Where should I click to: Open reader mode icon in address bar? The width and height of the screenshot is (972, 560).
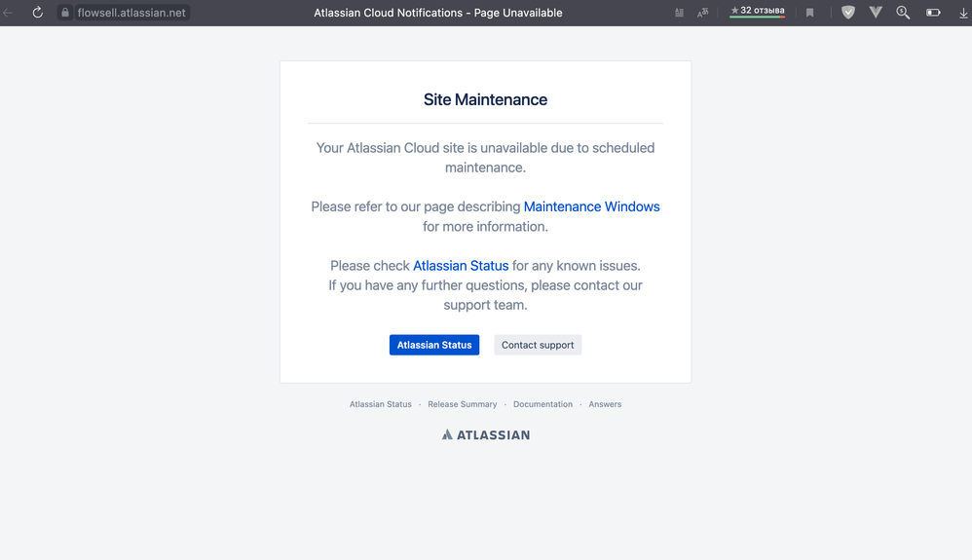(680, 13)
